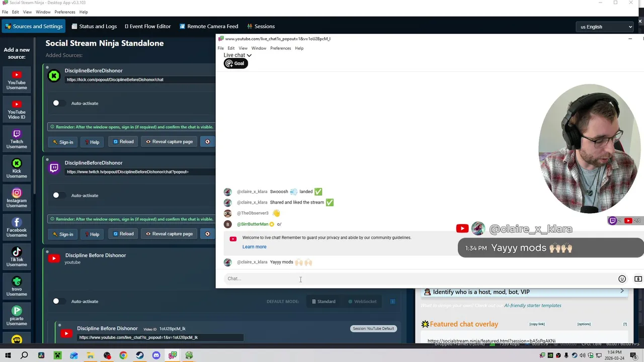Open TheObserver3 avatar in chat

coord(227,213)
